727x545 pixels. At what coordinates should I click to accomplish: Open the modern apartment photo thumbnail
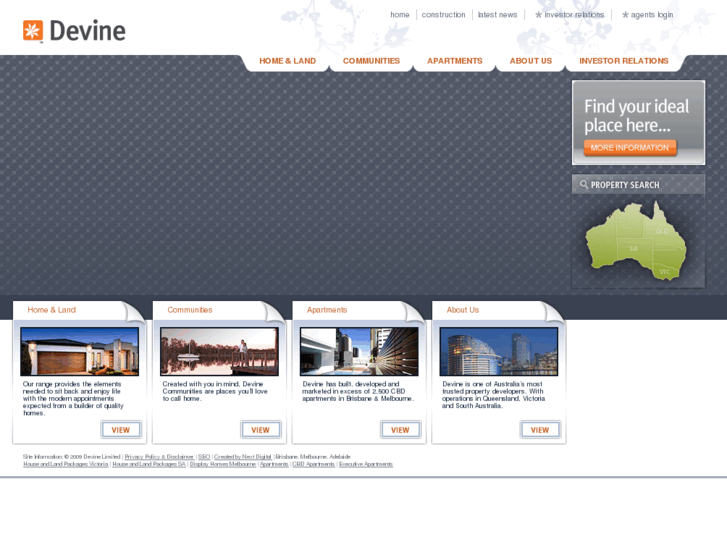359,352
